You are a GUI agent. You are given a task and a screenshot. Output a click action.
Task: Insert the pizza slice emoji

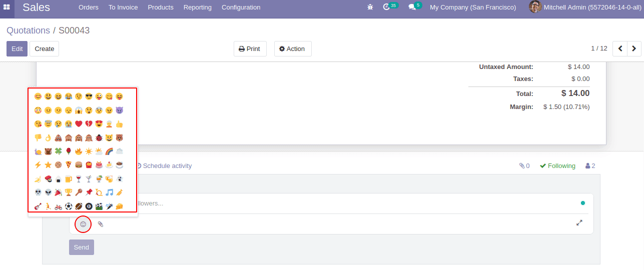coord(69,164)
